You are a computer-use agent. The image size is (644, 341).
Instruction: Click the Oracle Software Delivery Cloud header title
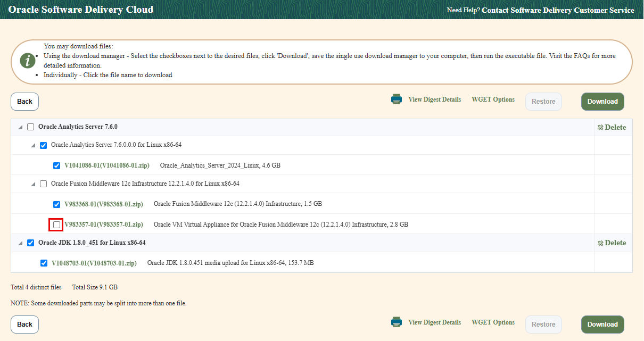(81, 10)
